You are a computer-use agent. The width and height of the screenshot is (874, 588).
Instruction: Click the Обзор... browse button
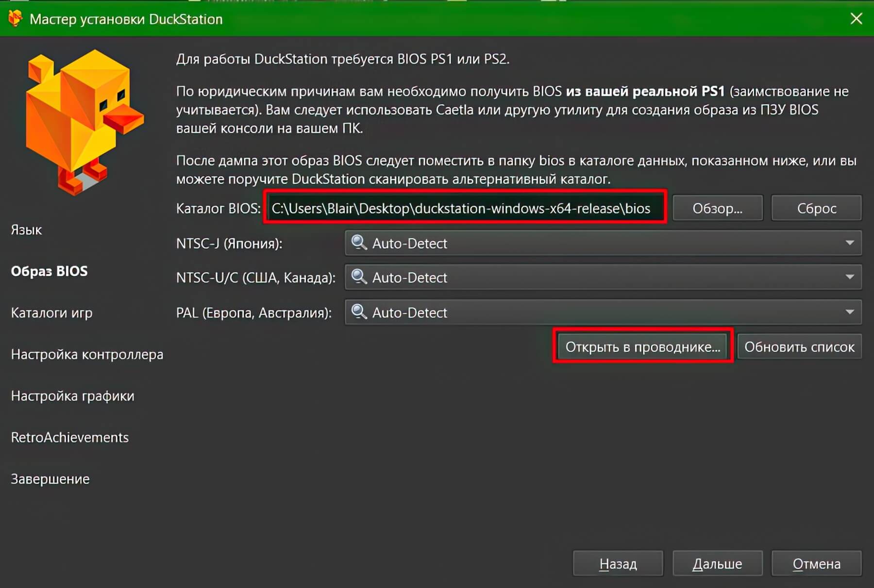click(718, 208)
